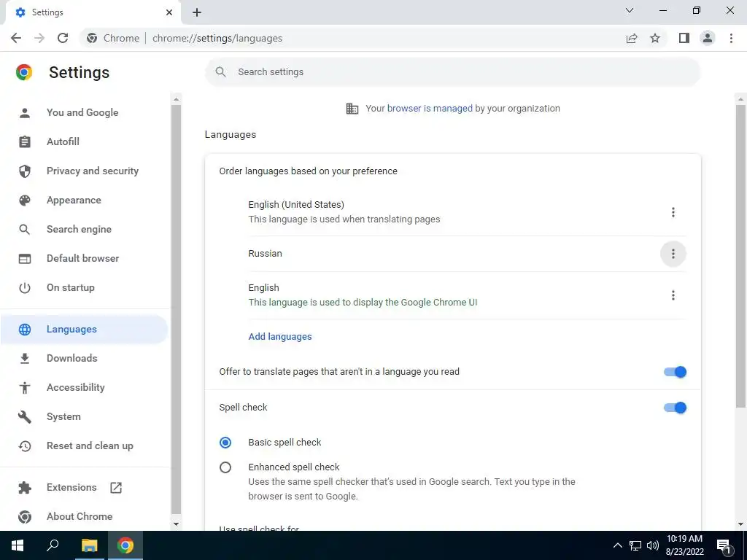Click the share page icon in address bar

pyautogui.click(x=632, y=38)
